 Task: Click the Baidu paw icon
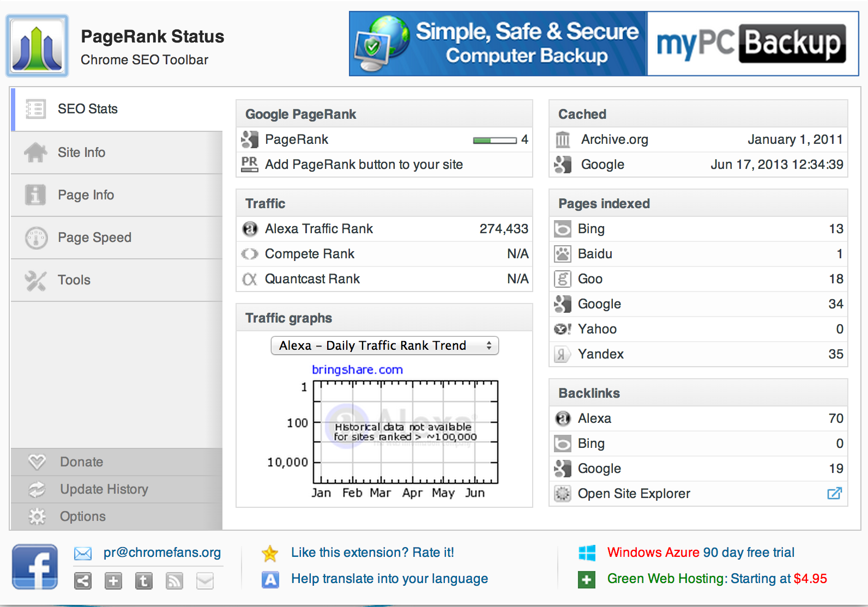coord(563,254)
